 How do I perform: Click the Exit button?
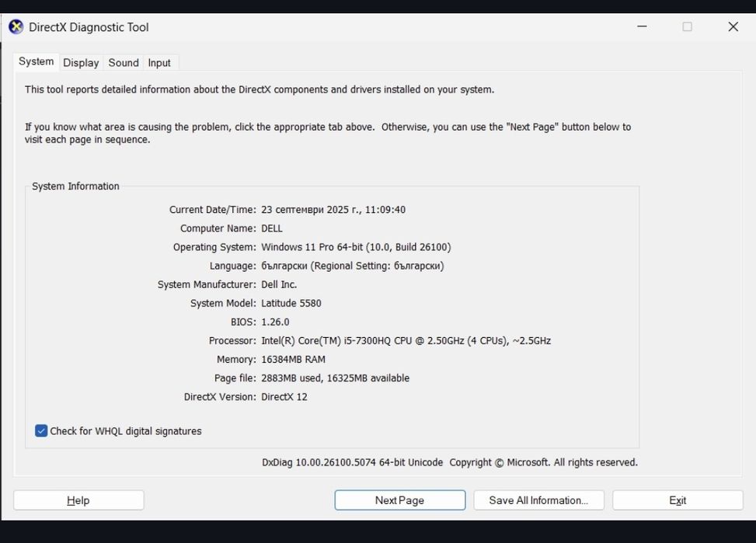click(678, 500)
